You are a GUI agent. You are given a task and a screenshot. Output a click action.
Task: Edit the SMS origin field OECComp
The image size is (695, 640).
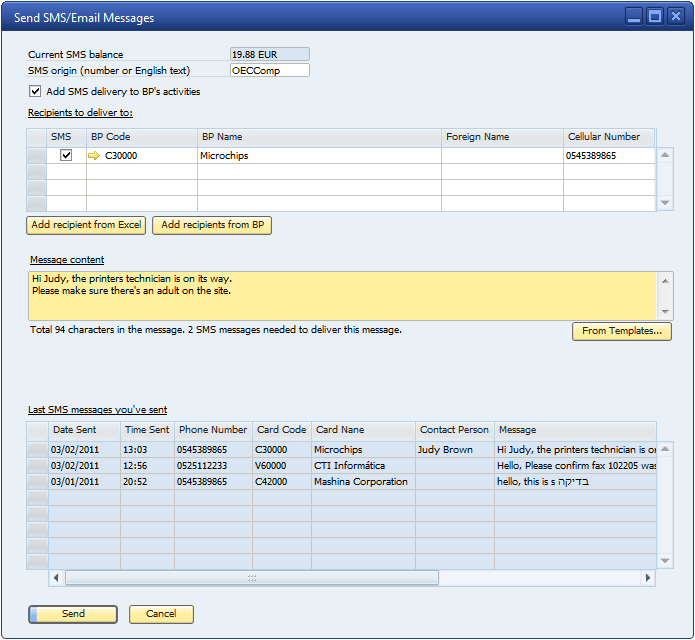(x=269, y=70)
